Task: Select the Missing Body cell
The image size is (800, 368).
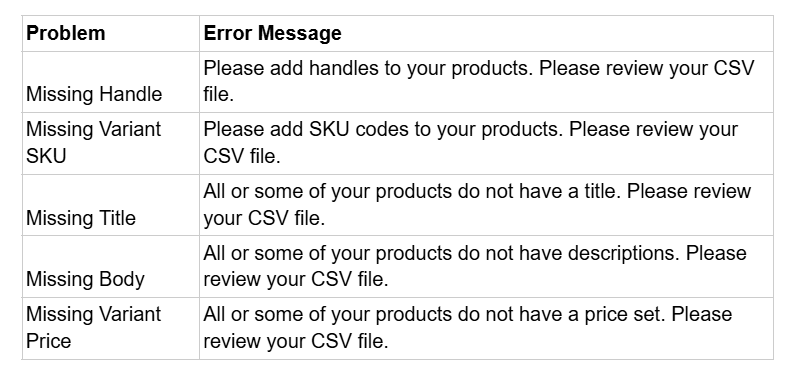Action: 110,266
